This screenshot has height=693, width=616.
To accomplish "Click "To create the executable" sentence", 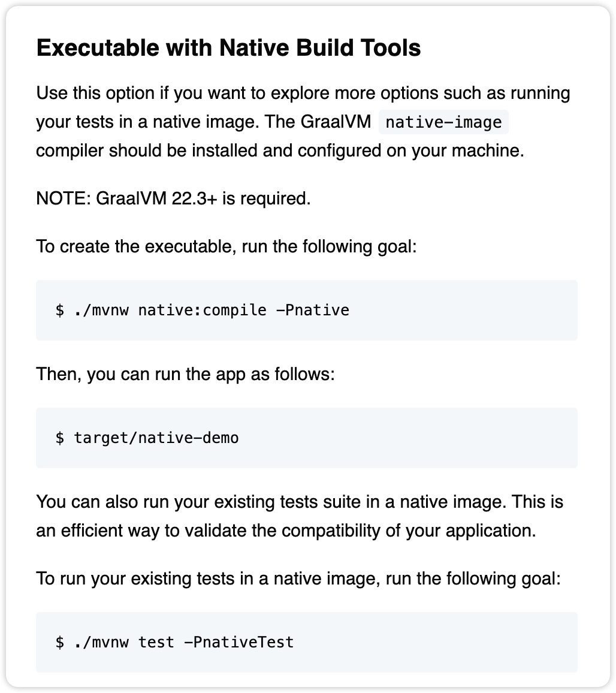I will point(227,246).
